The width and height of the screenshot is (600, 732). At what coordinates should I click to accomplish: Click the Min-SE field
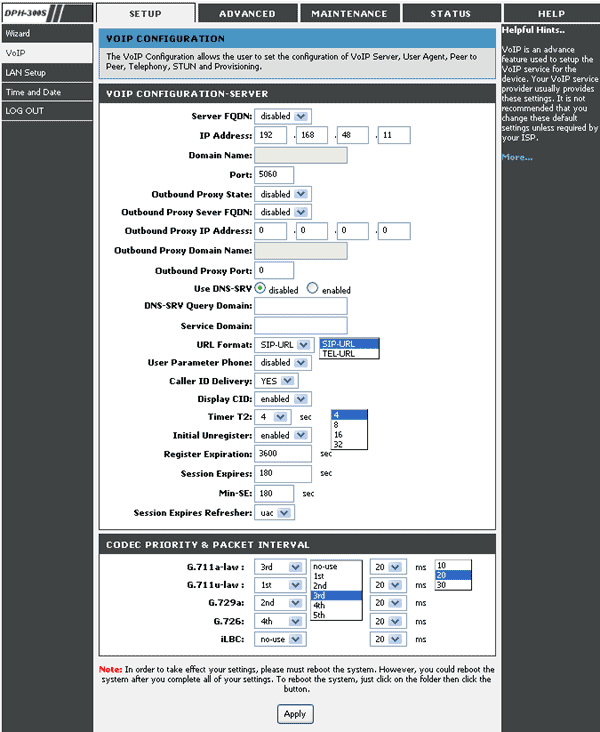[274, 494]
